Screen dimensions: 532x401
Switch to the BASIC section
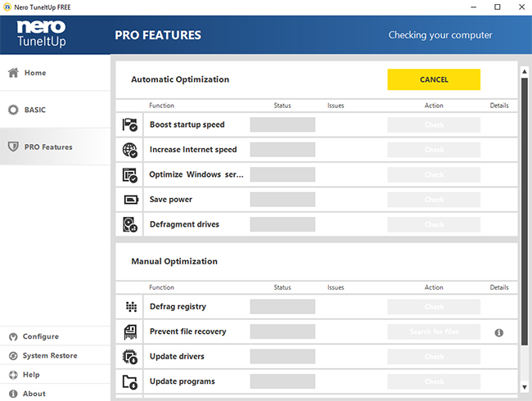point(35,110)
